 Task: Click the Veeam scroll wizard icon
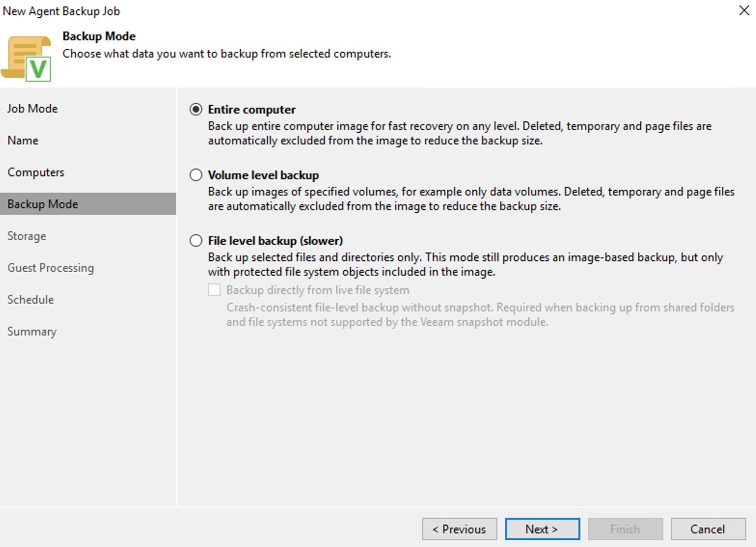click(x=27, y=58)
